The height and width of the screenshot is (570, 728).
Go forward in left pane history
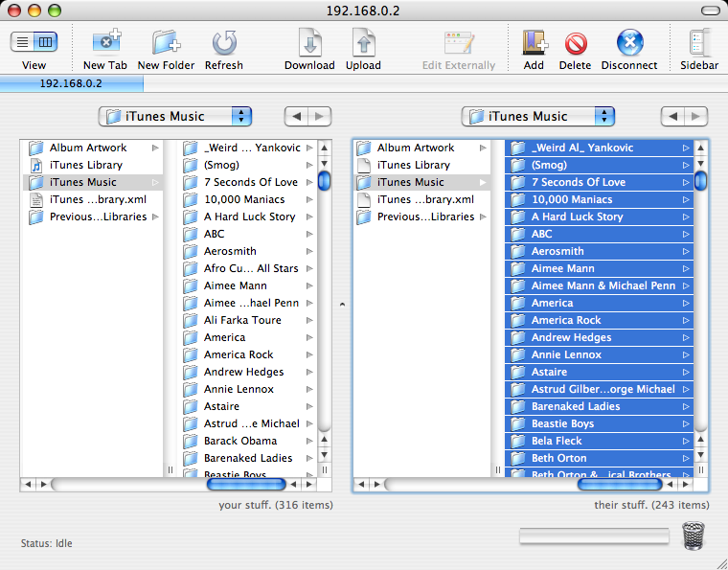[319, 116]
